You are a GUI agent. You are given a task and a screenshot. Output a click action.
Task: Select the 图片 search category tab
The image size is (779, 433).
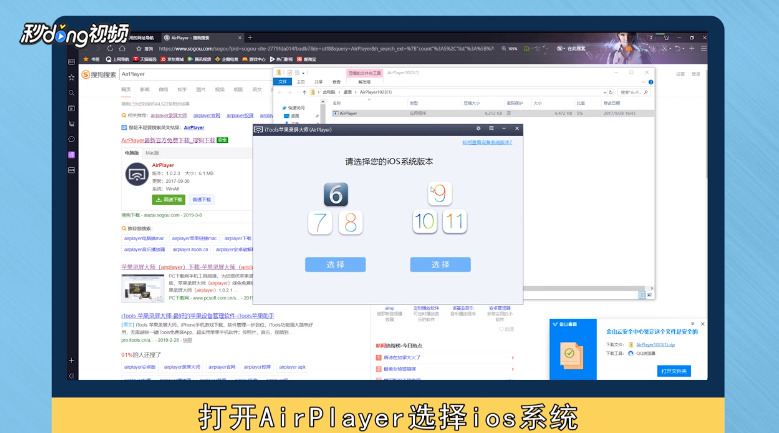(x=201, y=89)
